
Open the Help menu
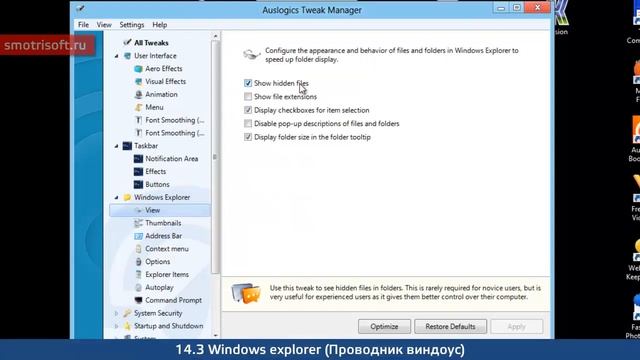[160, 25]
